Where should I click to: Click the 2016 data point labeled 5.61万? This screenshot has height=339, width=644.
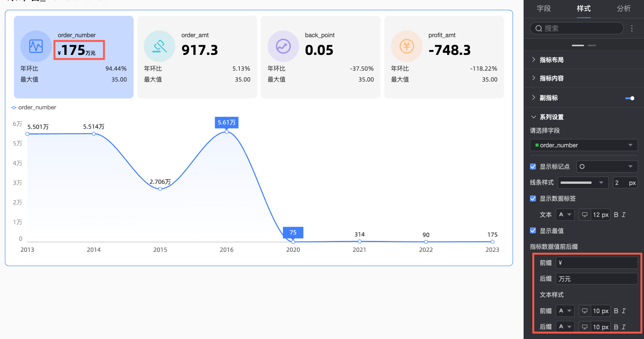pos(227,132)
